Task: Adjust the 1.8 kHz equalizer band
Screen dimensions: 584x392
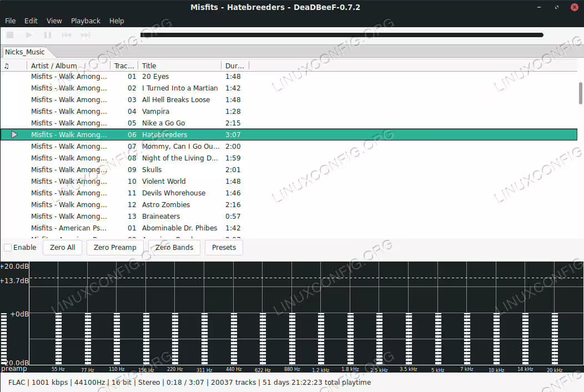Action: (350, 338)
